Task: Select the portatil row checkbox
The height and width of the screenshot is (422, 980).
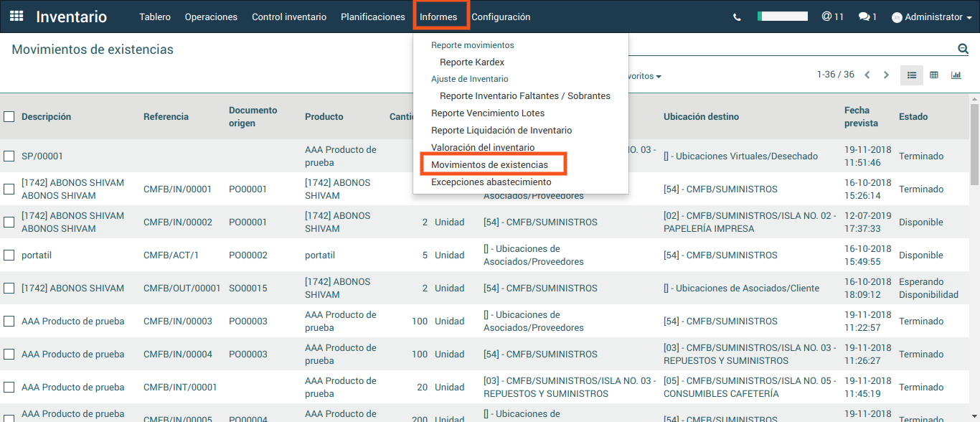Action: (x=9, y=255)
